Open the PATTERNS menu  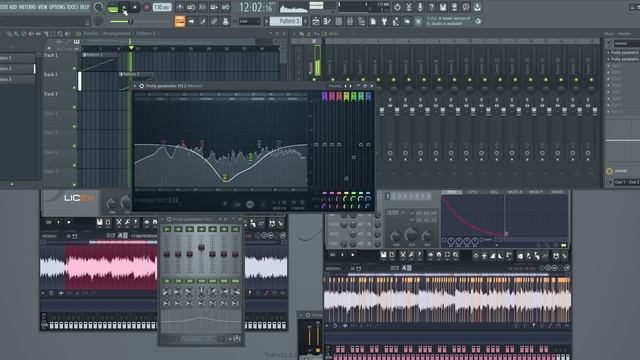[27, 7]
